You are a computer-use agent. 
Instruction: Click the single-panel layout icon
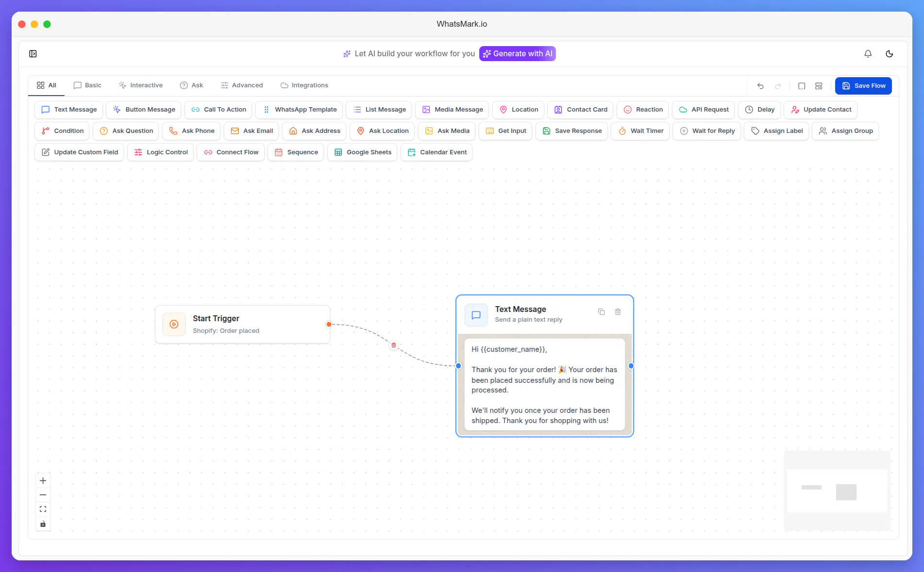pyautogui.click(x=802, y=86)
